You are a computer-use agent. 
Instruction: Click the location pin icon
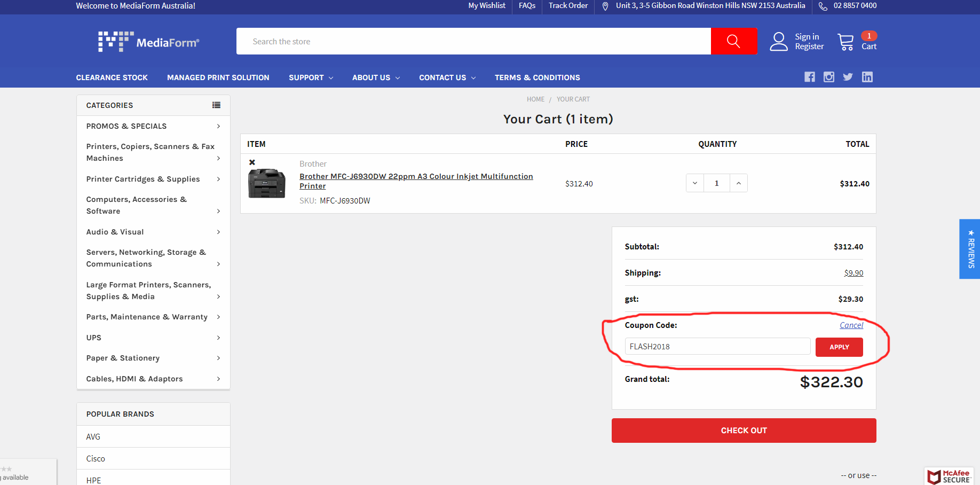(x=605, y=6)
